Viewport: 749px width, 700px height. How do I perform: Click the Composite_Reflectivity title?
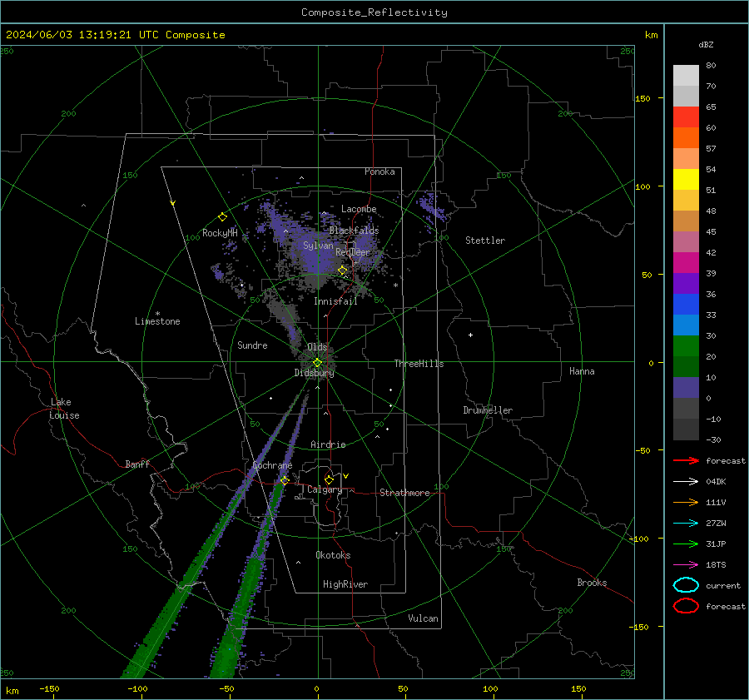click(x=374, y=12)
